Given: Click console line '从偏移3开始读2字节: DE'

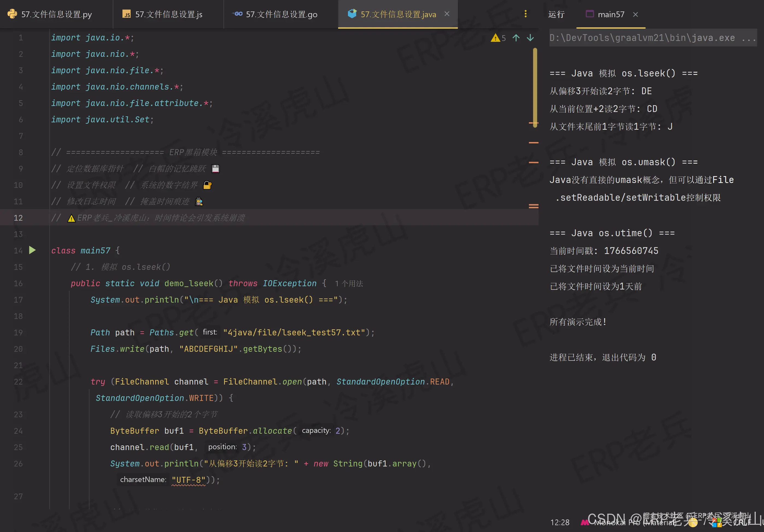Looking at the screenshot, I should pyautogui.click(x=601, y=91).
